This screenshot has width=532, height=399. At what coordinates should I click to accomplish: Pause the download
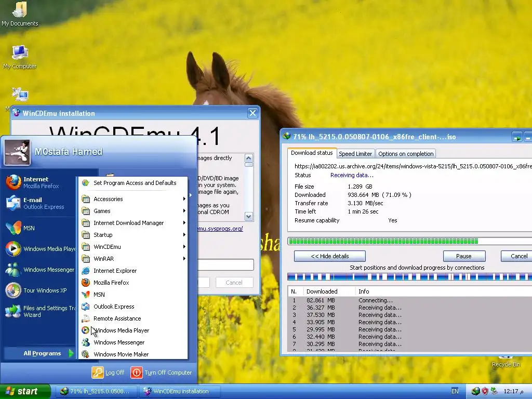[464, 256]
